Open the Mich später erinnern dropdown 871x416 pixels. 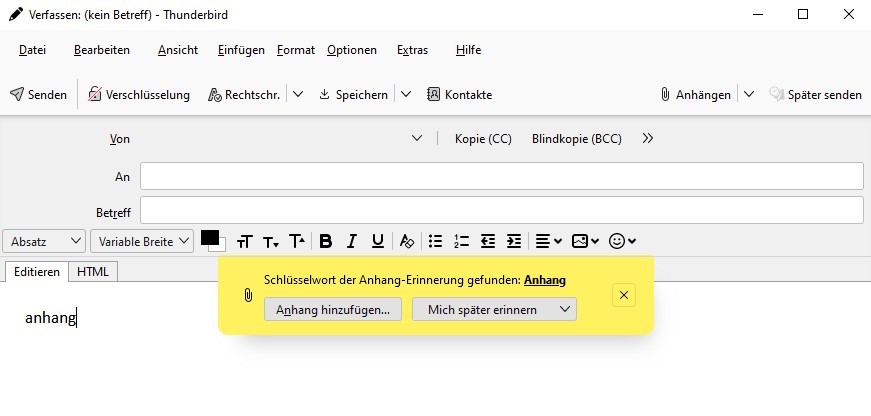point(494,310)
